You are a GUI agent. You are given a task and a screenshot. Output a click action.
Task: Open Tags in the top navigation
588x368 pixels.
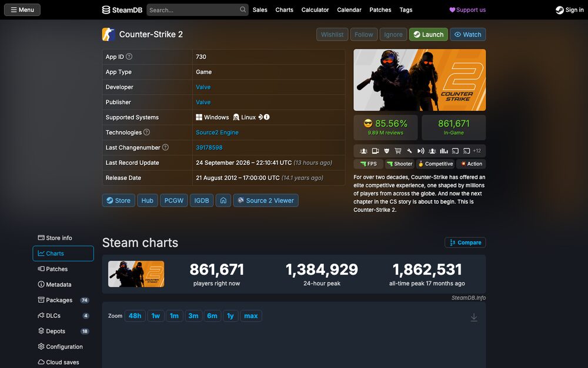point(406,10)
